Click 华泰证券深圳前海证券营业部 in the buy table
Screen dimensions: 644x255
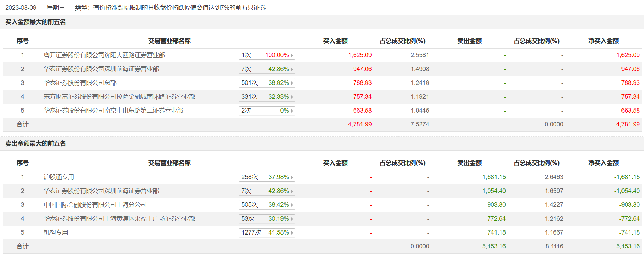pos(101,69)
